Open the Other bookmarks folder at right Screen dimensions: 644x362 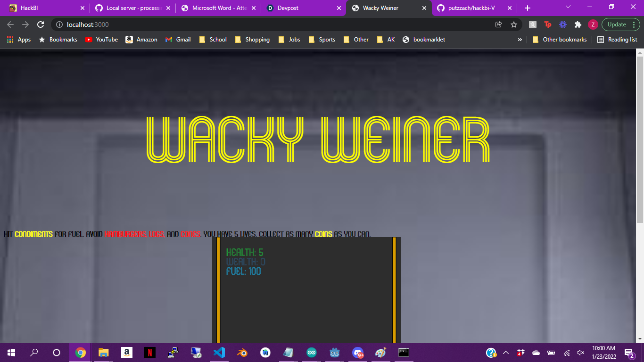pyautogui.click(x=560, y=40)
